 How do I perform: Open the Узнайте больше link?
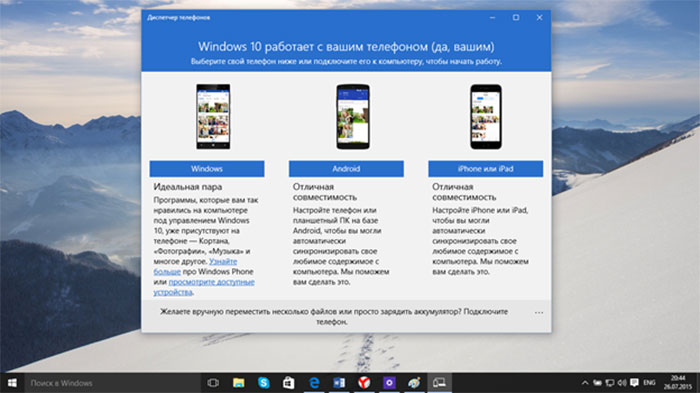point(196,267)
